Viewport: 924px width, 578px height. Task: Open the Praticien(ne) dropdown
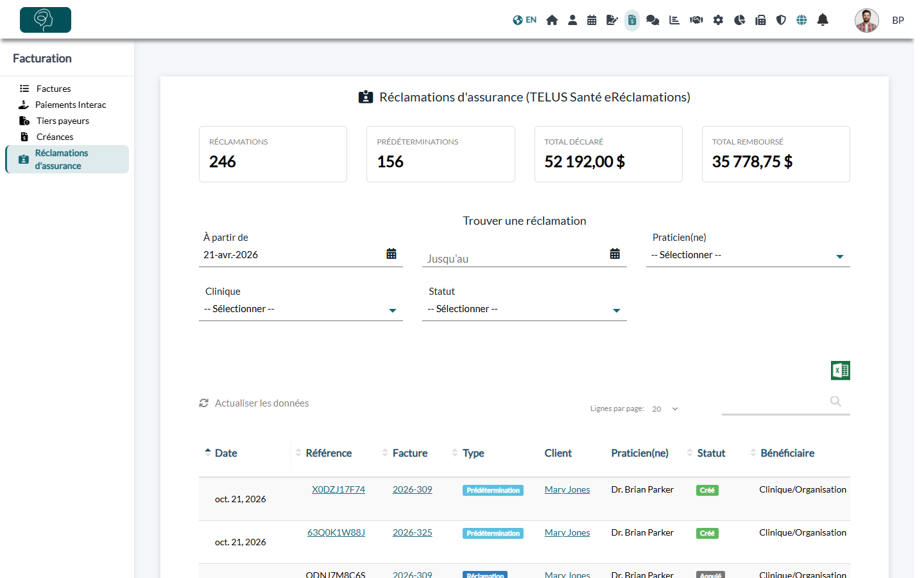[x=748, y=255]
